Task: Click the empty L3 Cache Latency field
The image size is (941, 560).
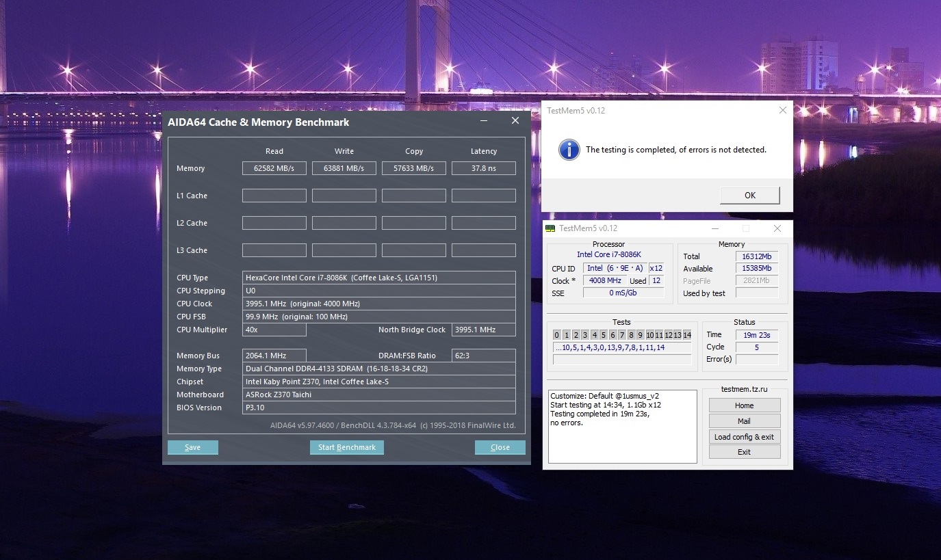Action: coord(484,250)
